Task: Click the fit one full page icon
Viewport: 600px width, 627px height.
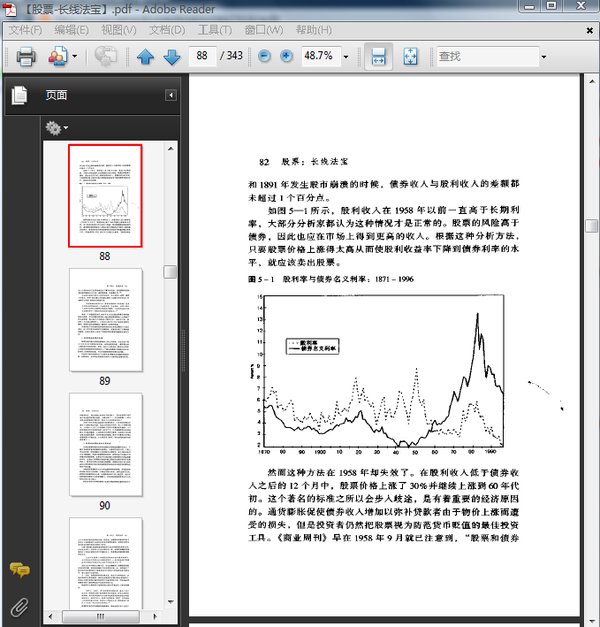Action: coord(410,56)
